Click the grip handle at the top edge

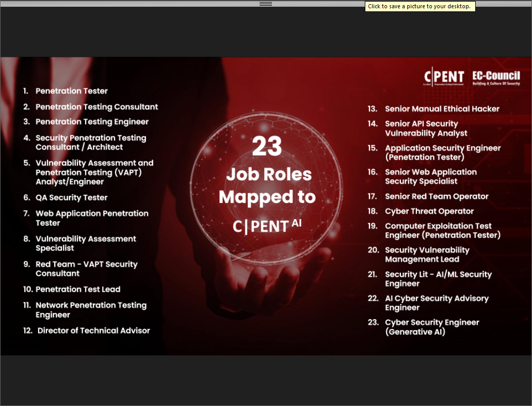266,4
